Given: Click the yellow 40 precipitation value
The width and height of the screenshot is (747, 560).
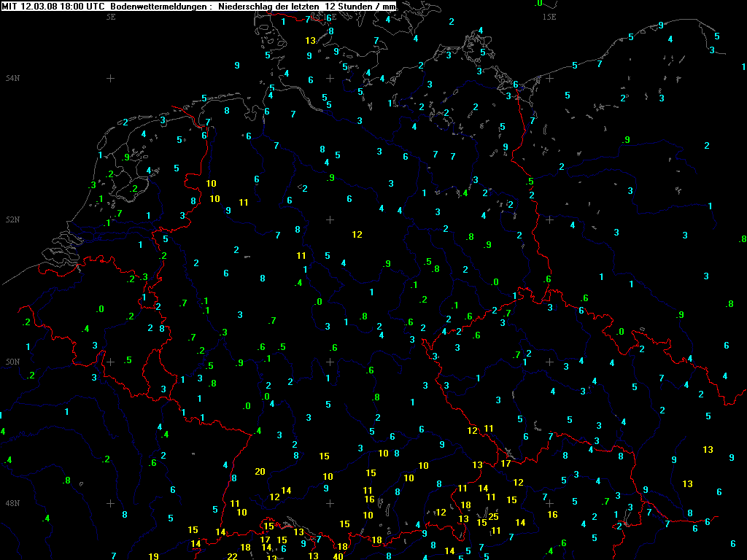Looking at the screenshot, I should pyautogui.click(x=337, y=556).
